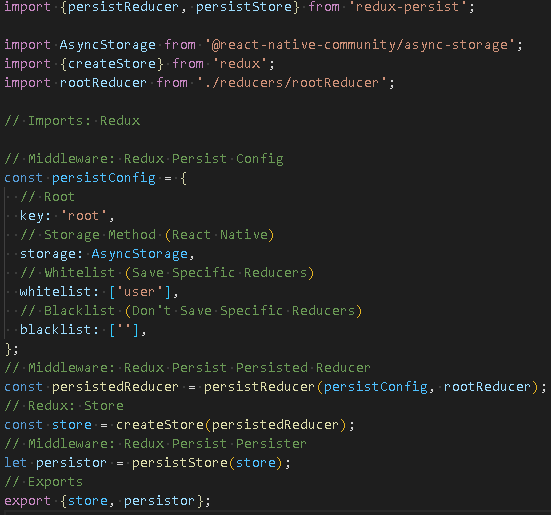Click the 'user' string in whitelist
The width and height of the screenshot is (551, 515).
pyautogui.click(x=139, y=292)
